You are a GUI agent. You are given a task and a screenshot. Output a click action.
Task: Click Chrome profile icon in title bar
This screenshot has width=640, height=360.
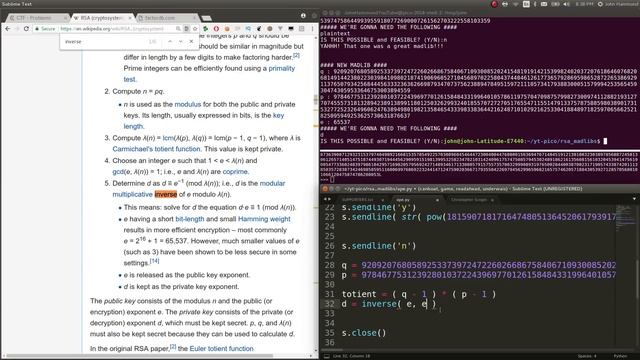(x=303, y=16)
